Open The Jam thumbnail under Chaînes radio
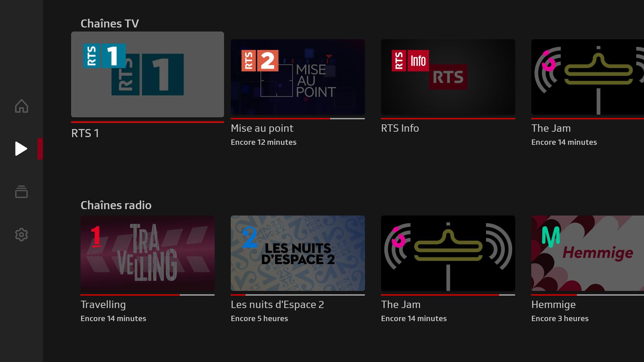The height and width of the screenshot is (362, 644). [448, 253]
